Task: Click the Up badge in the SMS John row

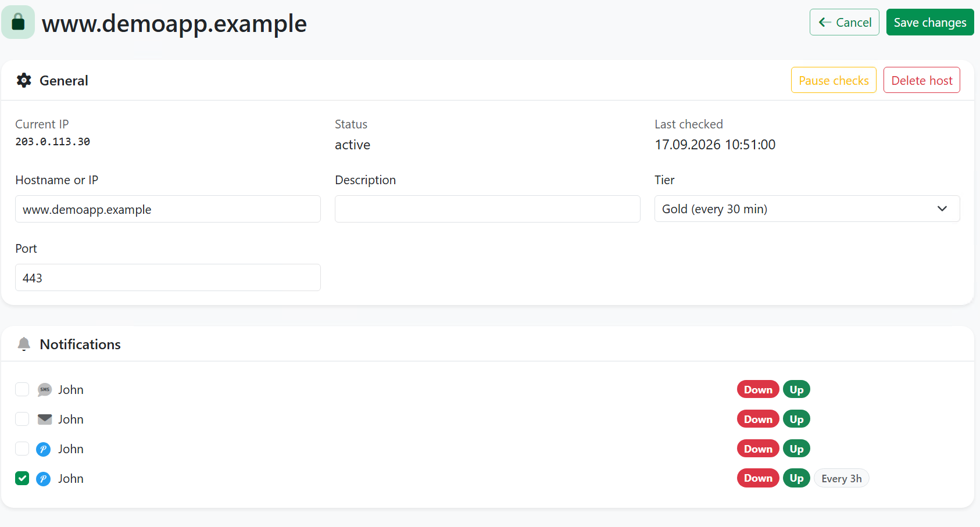Action: point(796,389)
